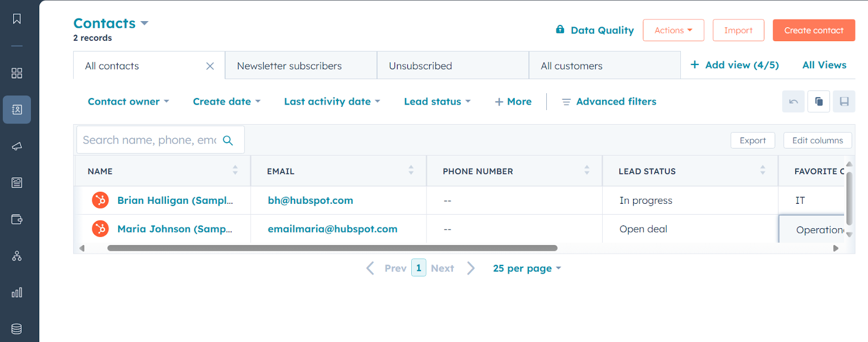Click the clone view copy icon
The image size is (868, 342).
point(819,101)
